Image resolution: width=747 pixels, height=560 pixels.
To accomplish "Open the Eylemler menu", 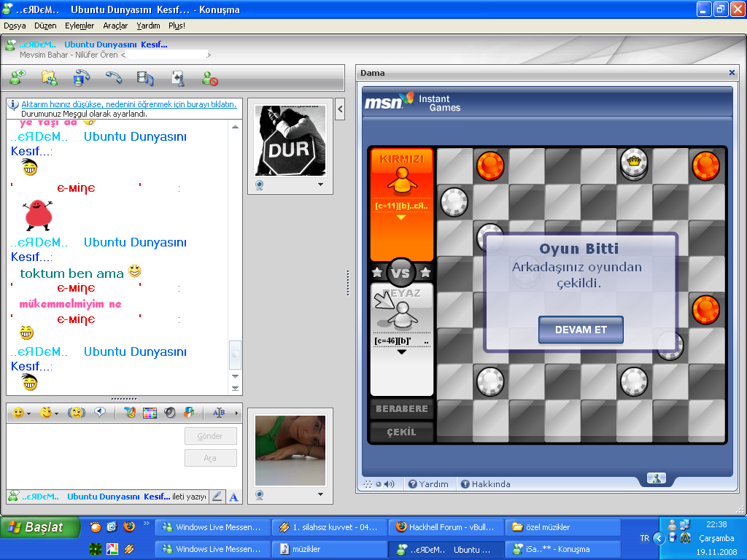I will click(79, 26).
